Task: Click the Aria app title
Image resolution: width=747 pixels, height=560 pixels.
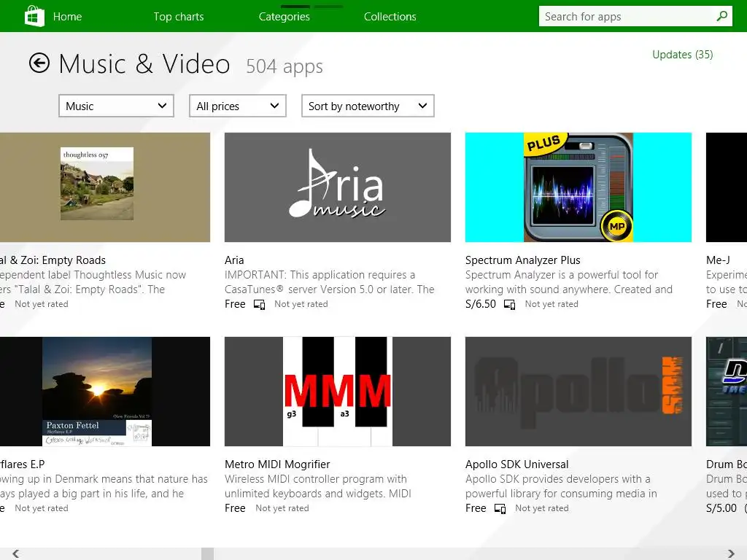Action: coord(234,260)
